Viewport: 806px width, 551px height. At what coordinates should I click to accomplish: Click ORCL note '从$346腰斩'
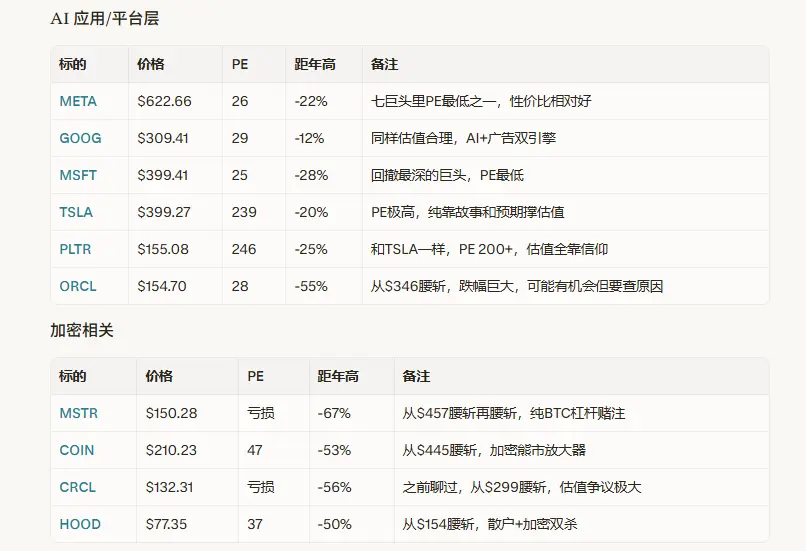tap(408, 286)
